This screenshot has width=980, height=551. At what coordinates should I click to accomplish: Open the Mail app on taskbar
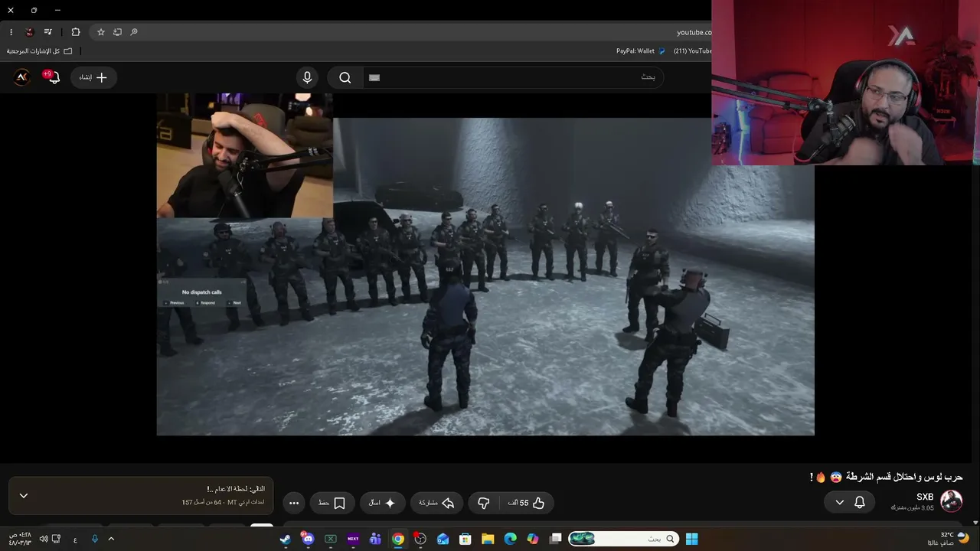443,539
